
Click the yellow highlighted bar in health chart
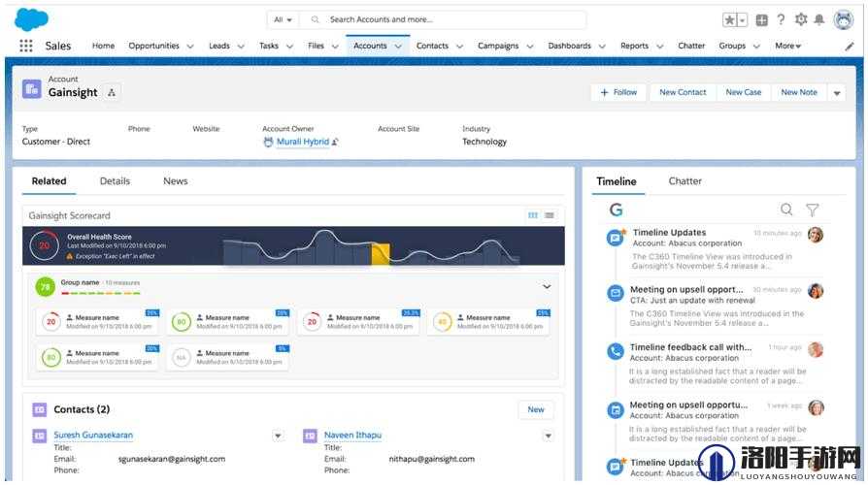click(x=381, y=254)
